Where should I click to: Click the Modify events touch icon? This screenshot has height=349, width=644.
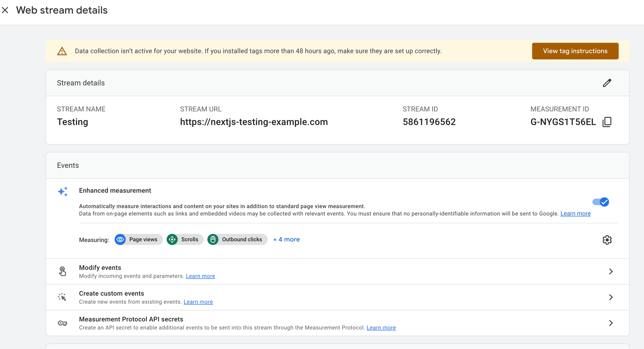point(63,271)
